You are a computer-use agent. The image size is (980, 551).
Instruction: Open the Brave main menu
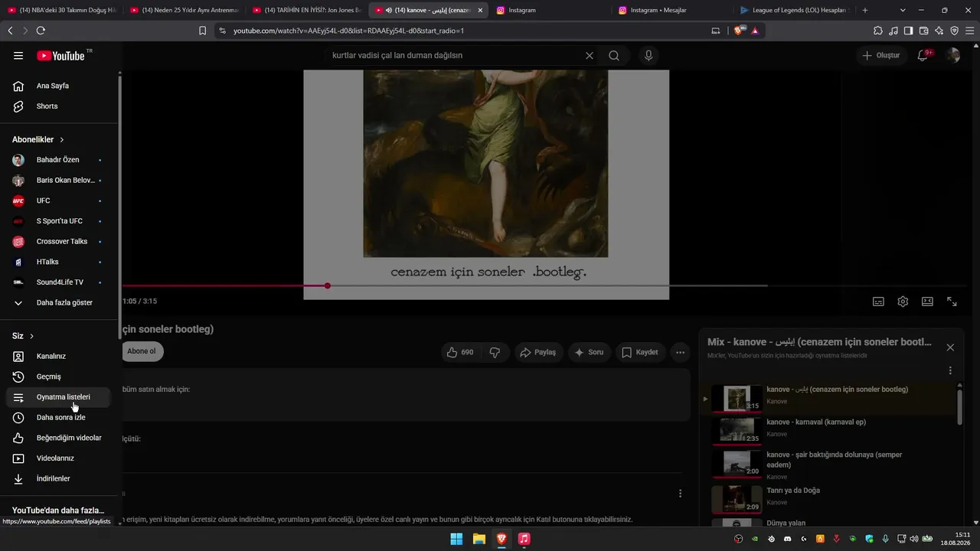969,31
